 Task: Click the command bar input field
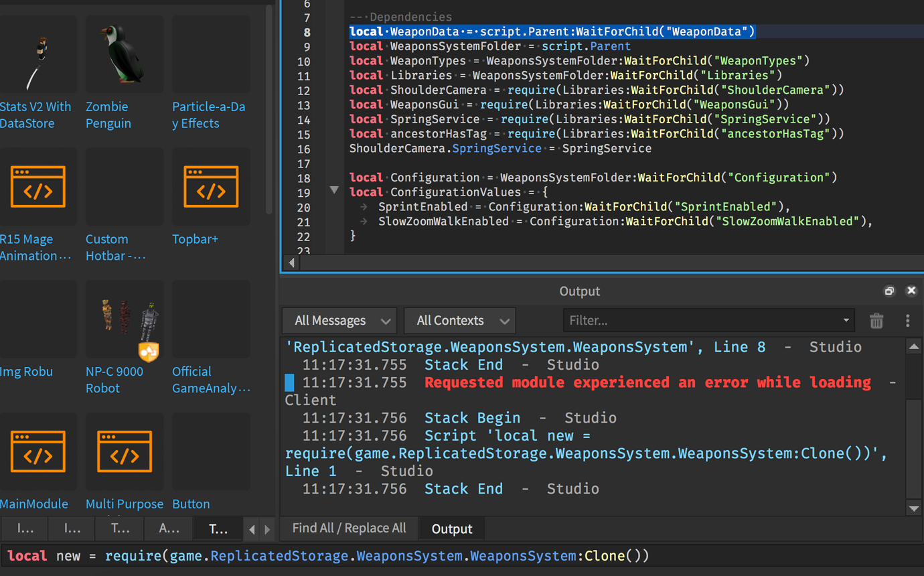(402, 555)
